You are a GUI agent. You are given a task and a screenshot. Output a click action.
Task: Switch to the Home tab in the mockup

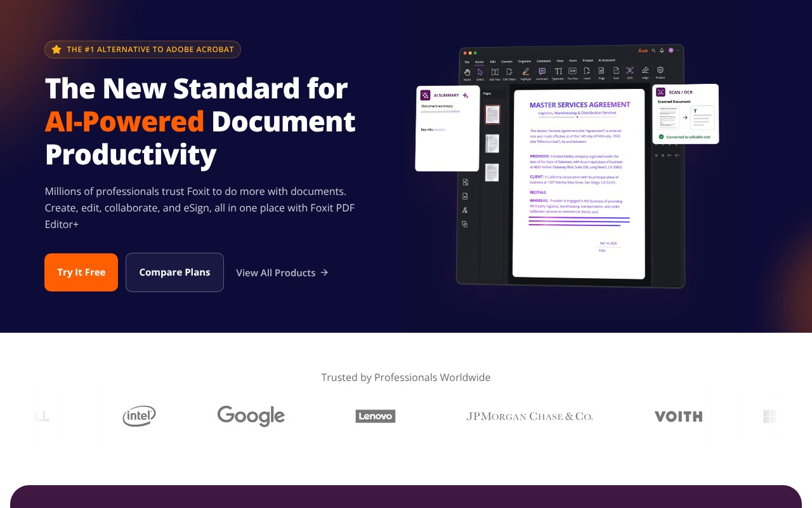coord(479,62)
